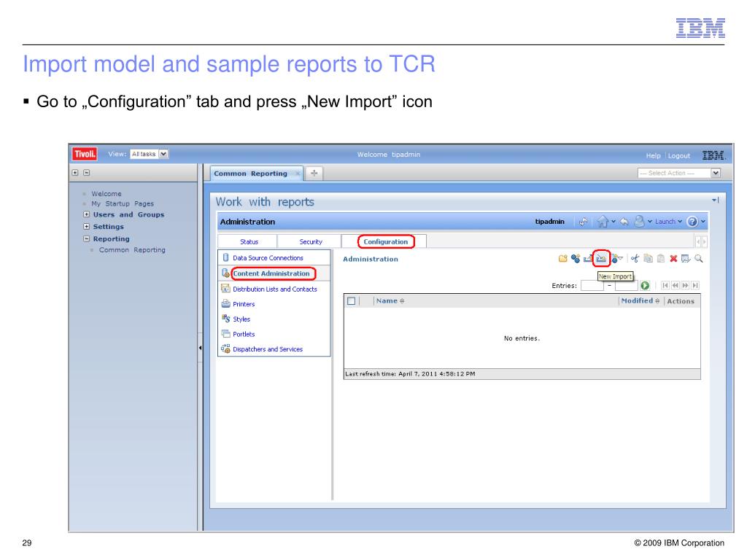This screenshot has height=560, width=747.
Task: Switch to the Status tab
Action: coord(249,242)
